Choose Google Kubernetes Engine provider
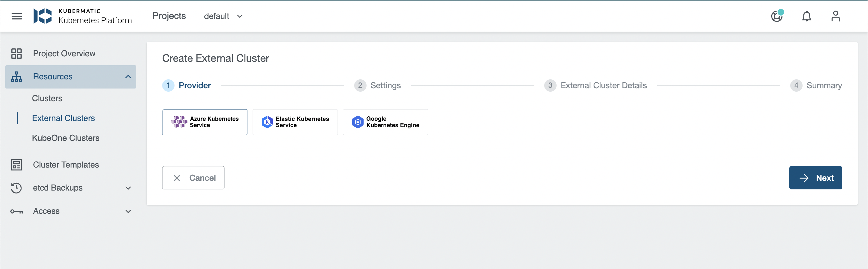Viewport: 868px width, 269px height. click(385, 122)
